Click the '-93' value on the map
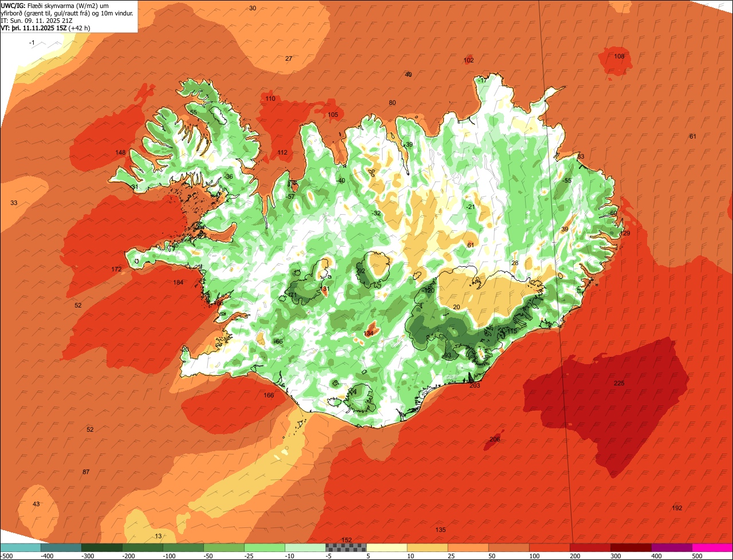Image resolution: width=733 pixels, height=560 pixels. (x=447, y=355)
